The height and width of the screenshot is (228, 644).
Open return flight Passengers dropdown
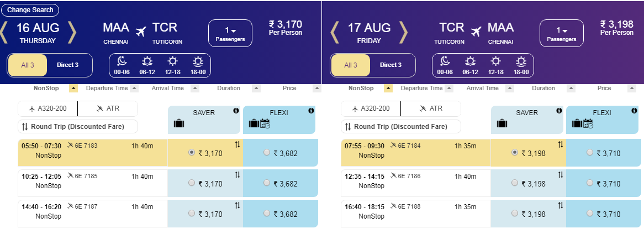[561, 33]
